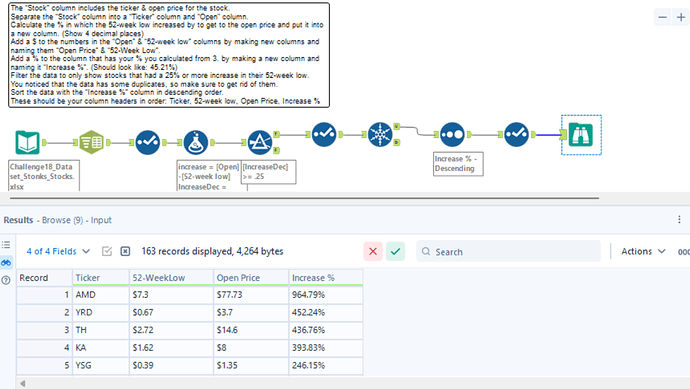Expand the 4 of 4 Fields dropdown

click(x=58, y=251)
